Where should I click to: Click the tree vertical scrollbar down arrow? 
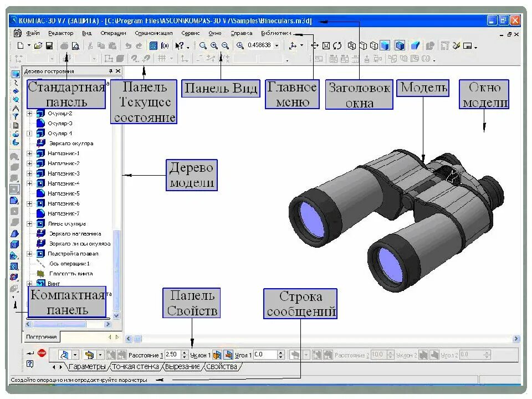pos(116,315)
